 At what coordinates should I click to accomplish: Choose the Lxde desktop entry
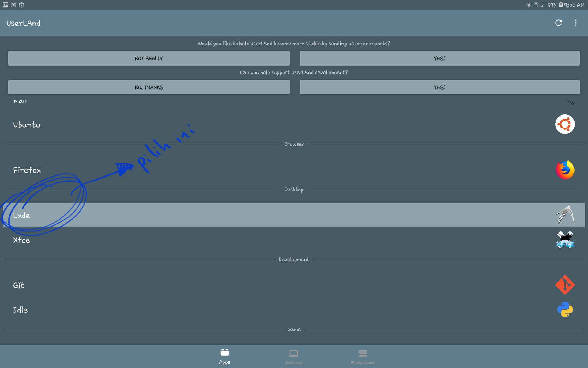(x=294, y=215)
